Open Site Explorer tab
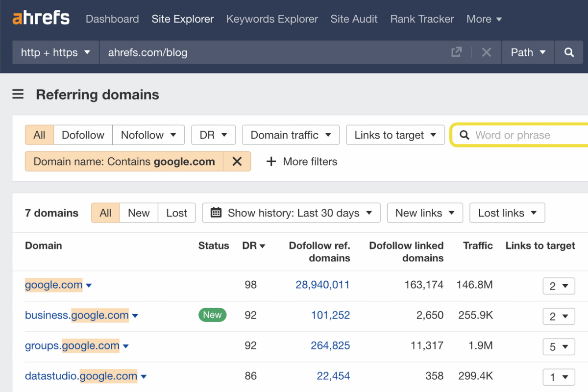The width and height of the screenshot is (588, 392). [183, 19]
